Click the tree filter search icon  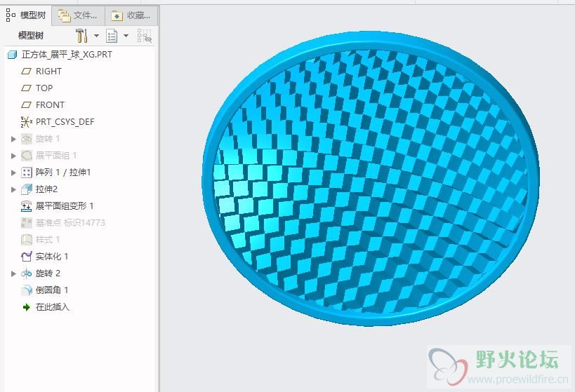[x=144, y=36]
